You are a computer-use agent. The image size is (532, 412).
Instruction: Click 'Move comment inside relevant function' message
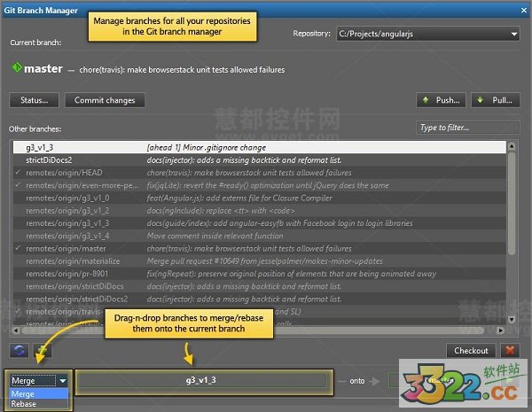click(215, 236)
